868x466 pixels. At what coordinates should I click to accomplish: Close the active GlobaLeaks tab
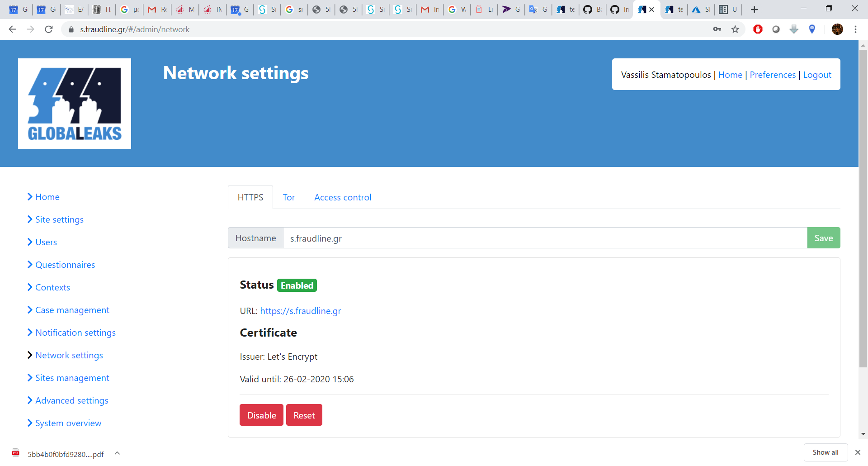[x=651, y=10]
